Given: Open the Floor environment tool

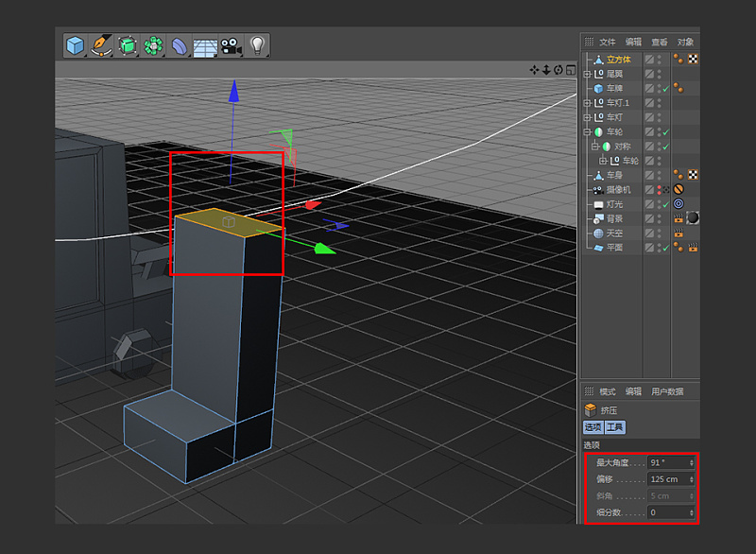Looking at the screenshot, I should tap(205, 46).
